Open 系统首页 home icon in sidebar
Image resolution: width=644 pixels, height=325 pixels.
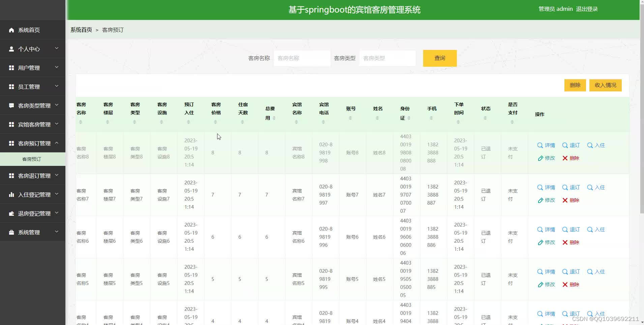tap(11, 30)
